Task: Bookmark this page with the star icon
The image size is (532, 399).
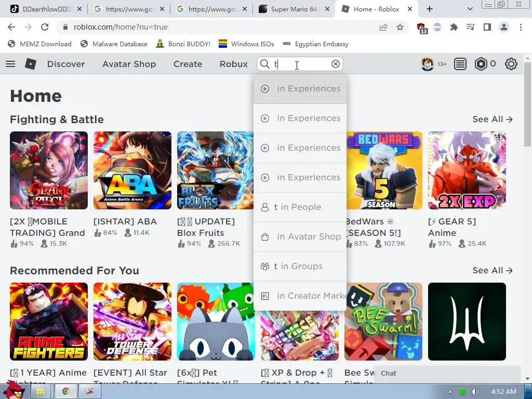Action: (x=400, y=27)
